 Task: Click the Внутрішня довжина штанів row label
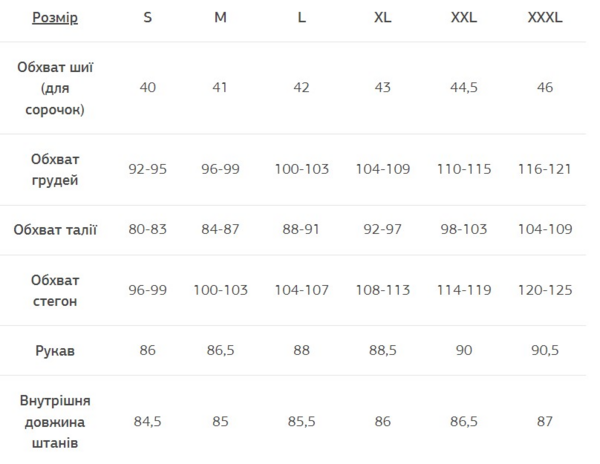coord(55,421)
